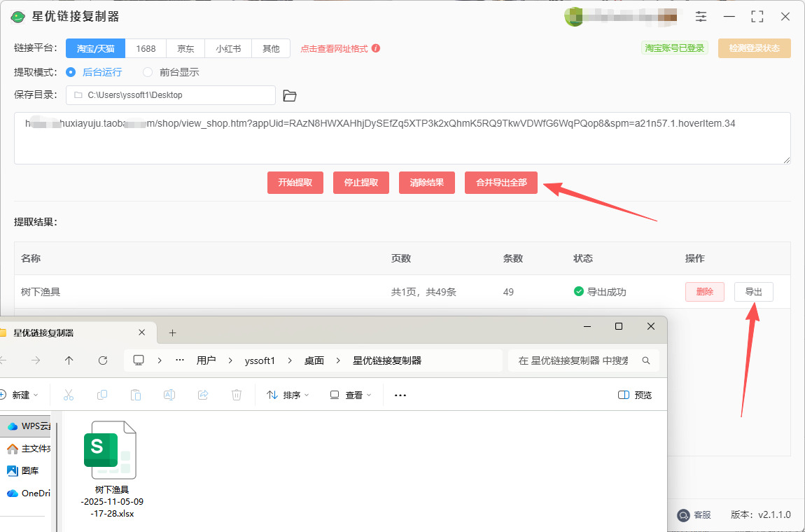Click Explorer search box 在 星优链接复制器 中搜索
This screenshot has width=805, height=532.
[584, 360]
